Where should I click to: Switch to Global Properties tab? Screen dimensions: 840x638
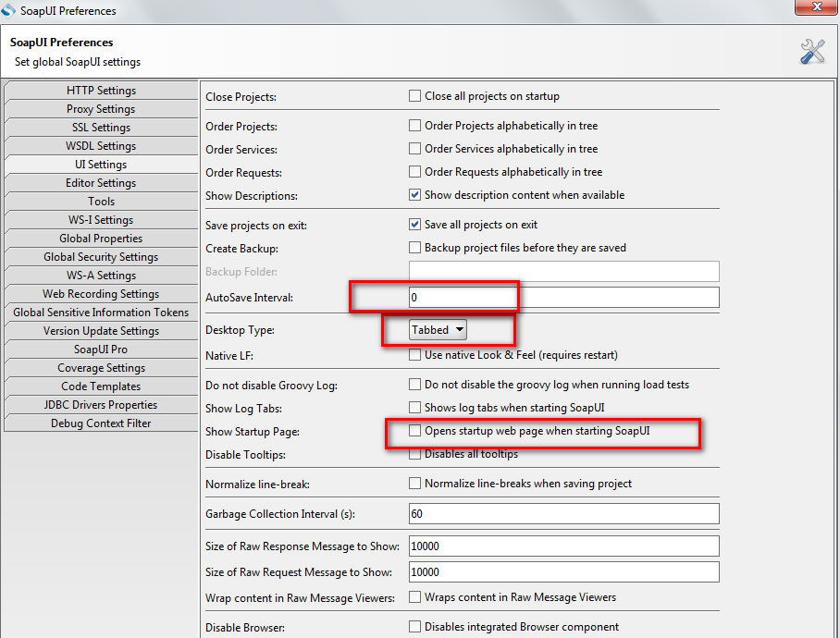[101, 239]
